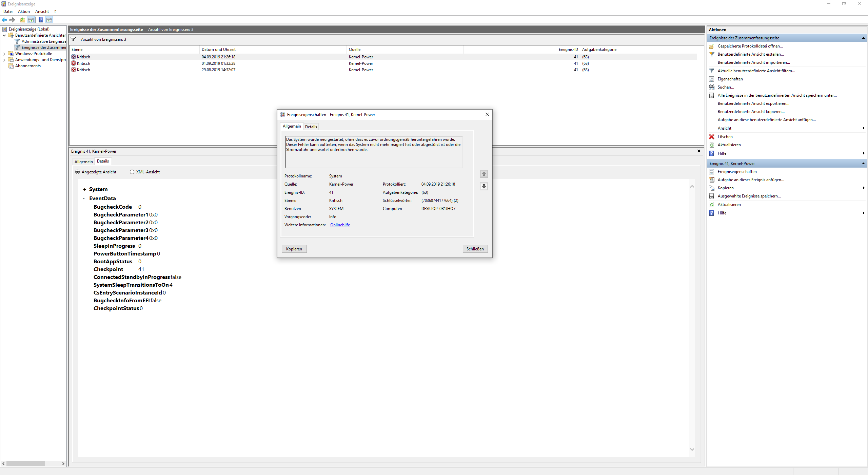Click the Suchen binoculars action icon

coord(712,87)
